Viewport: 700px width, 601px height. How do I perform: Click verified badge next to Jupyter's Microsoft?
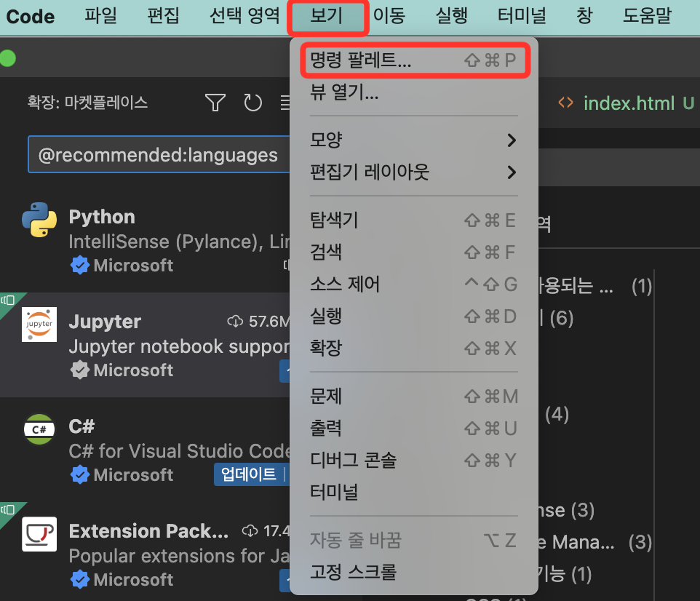(80, 370)
